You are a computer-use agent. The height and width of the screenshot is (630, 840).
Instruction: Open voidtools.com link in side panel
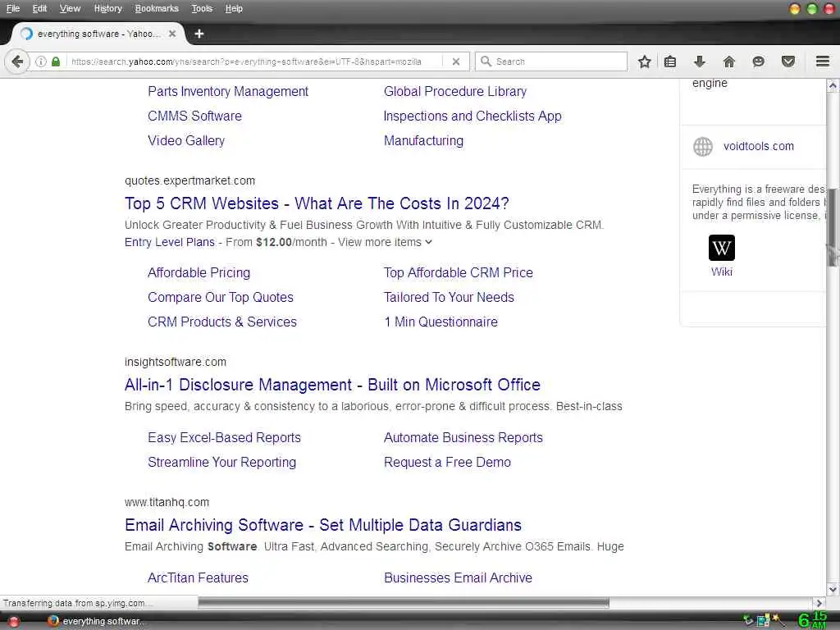pos(759,146)
